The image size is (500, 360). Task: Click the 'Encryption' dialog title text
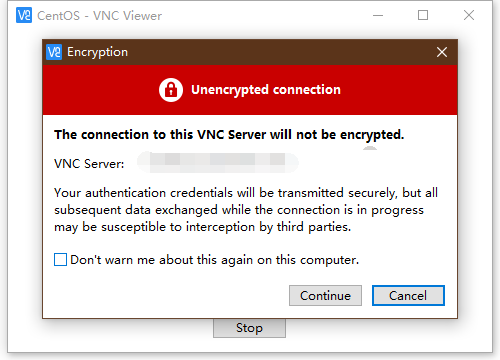(x=97, y=52)
